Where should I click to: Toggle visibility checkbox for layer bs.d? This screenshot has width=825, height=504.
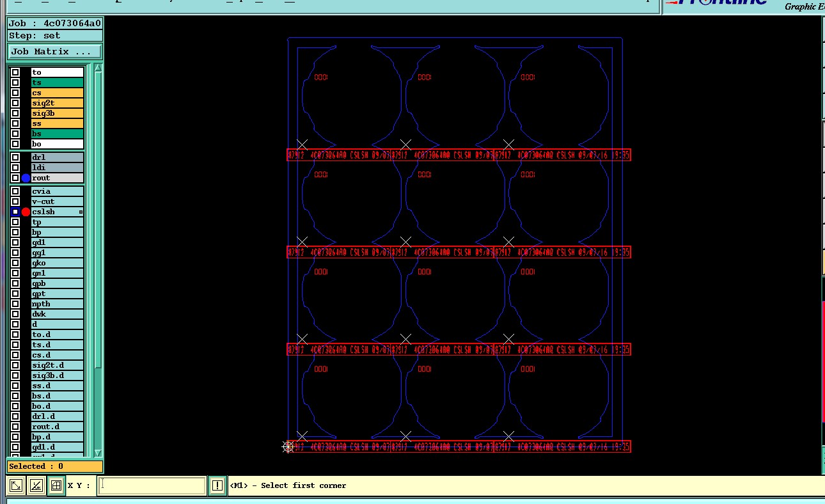[x=15, y=396]
